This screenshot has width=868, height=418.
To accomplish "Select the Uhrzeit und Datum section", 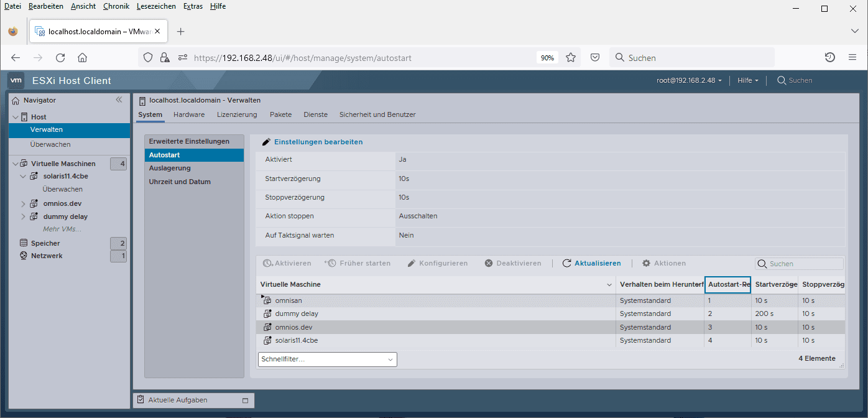I will click(x=180, y=182).
